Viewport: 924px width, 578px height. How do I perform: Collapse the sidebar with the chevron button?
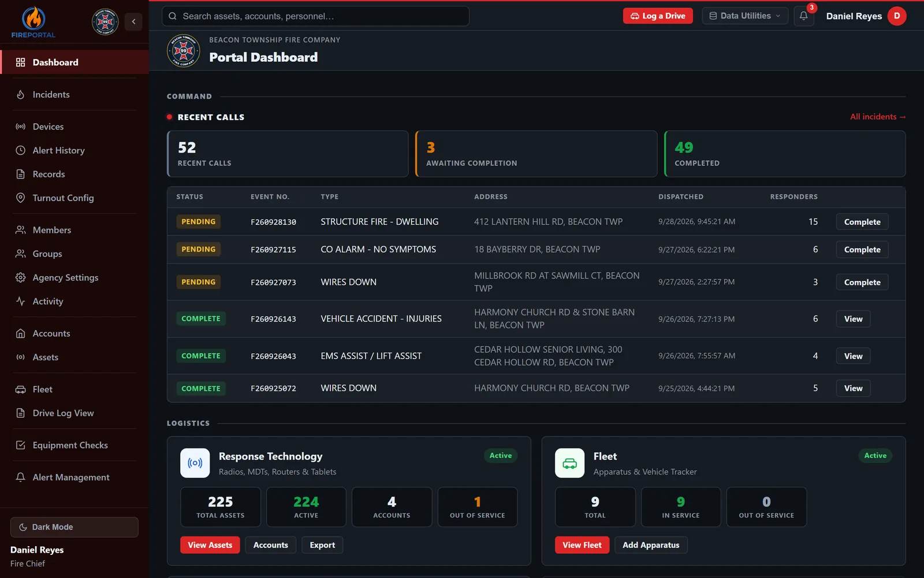(133, 22)
